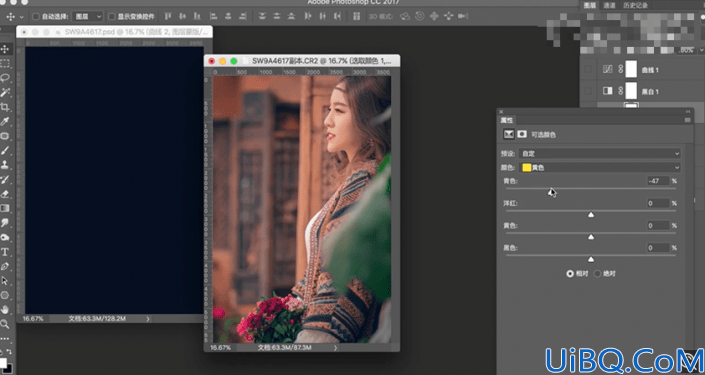The width and height of the screenshot is (705, 375).
Task: Click zoom field 16.67% in SW9A4617副本.CR2 window
Action: point(220,348)
